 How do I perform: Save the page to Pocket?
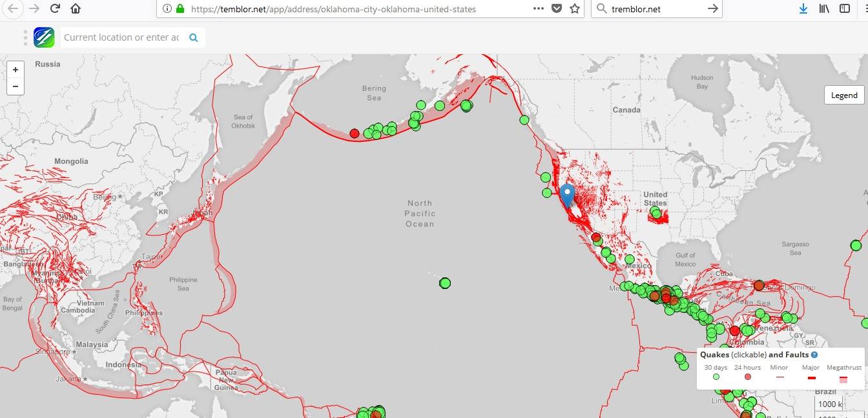[x=557, y=9]
